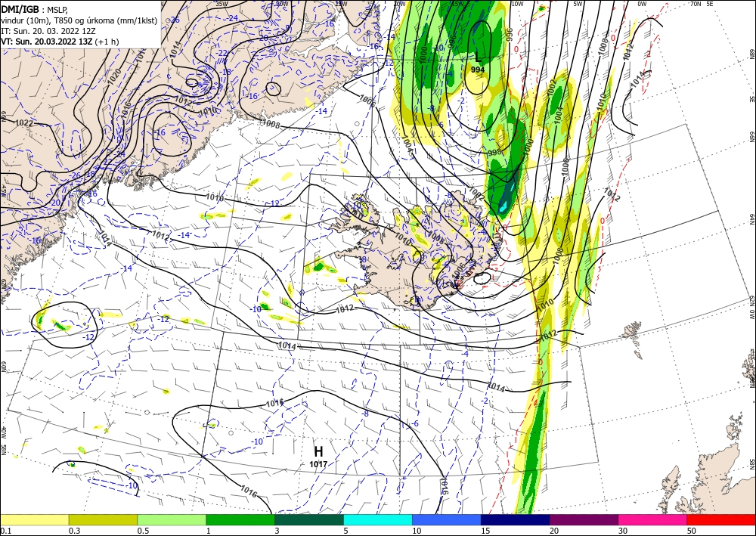The image size is (756, 536).
Task: Click the magenta 30–50 legend swatch
Action: click(x=652, y=519)
